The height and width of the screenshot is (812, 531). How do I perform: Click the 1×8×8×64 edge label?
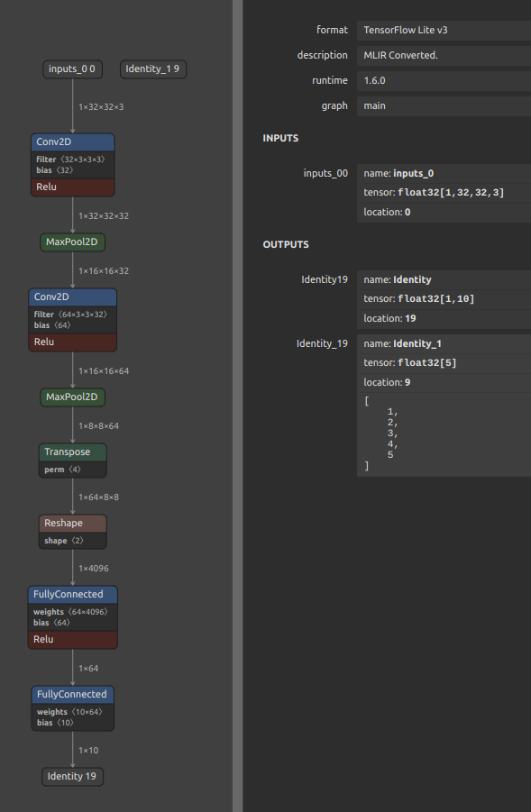coord(98,426)
